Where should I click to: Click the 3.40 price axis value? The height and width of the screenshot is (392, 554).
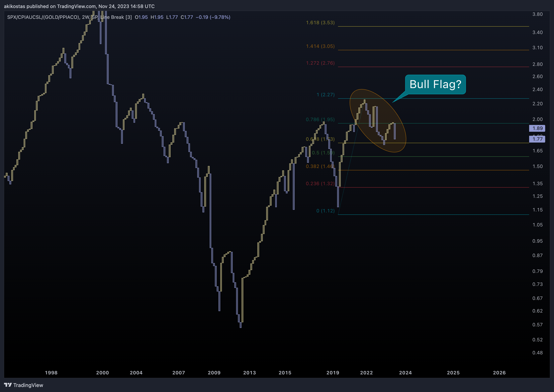[x=537, y=32]
